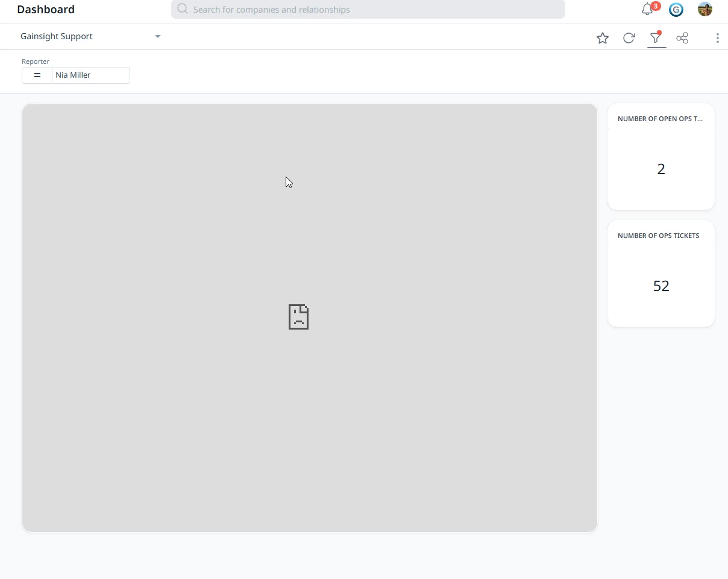The width and height of the screenshot is (728, 579).
Task: Edit the Nia Miller reporter value
Action: coord(90,75)
